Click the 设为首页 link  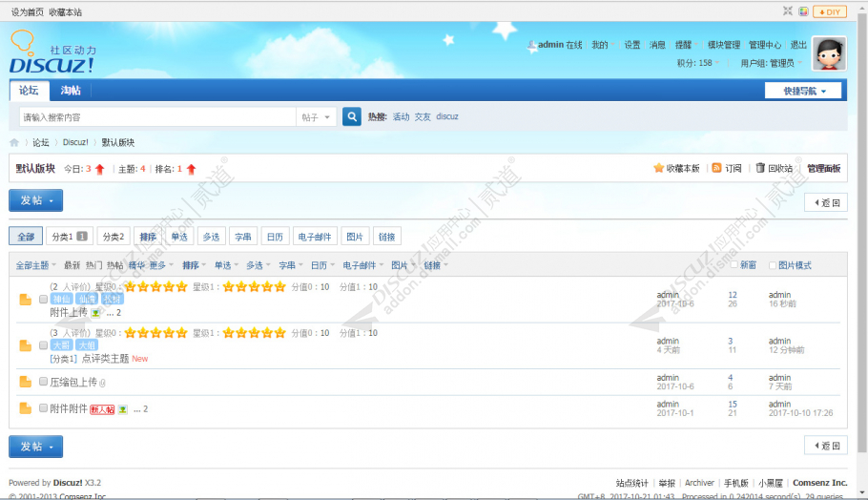click(x=27, y=12)
